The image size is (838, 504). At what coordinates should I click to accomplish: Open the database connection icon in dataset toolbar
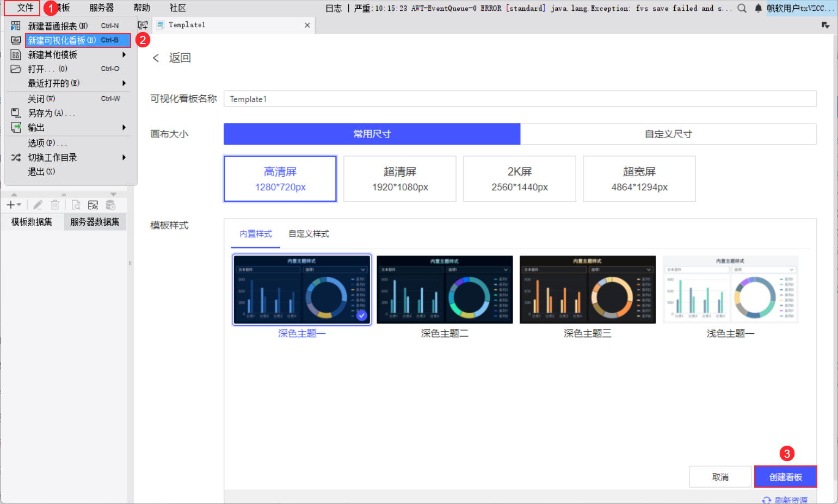[x=111, y=204]
